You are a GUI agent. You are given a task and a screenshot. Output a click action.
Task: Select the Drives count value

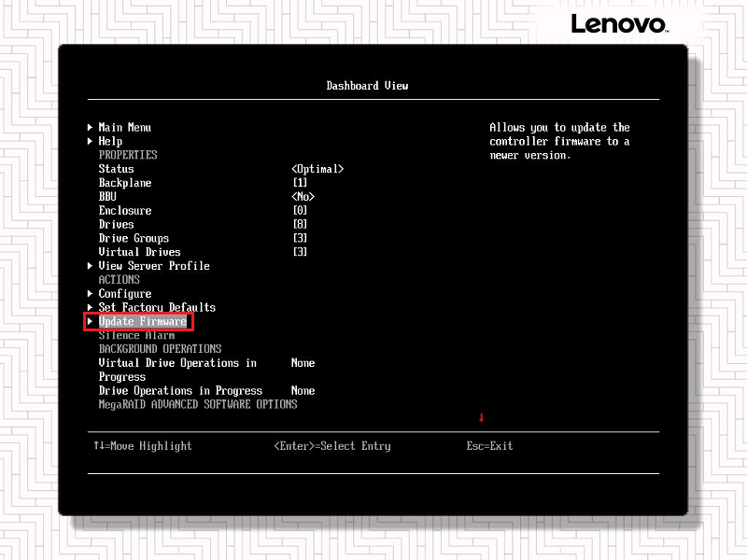coord(300,224)
